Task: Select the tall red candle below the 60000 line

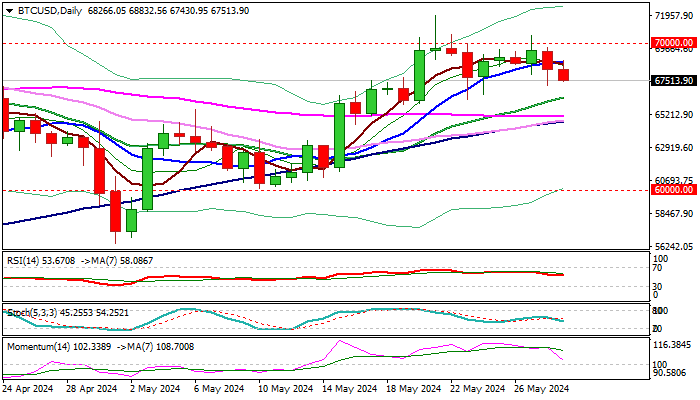Action: [x=115, y=211]
